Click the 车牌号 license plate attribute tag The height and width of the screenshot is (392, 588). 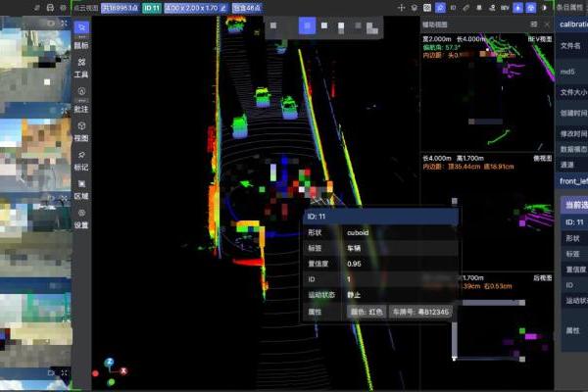pos(420,312)
